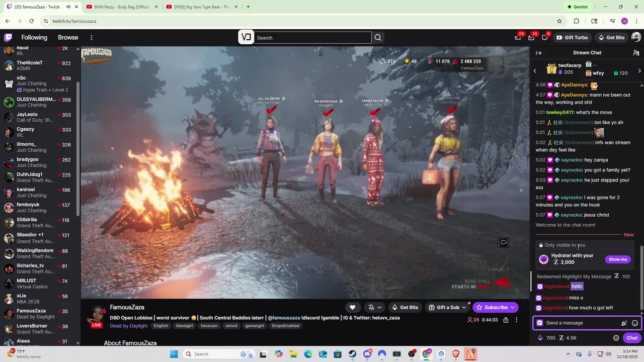This screenshot has height=362, width=644.
Task: Show previous chat leaderboard entry
Action: (x=535, y=71)
